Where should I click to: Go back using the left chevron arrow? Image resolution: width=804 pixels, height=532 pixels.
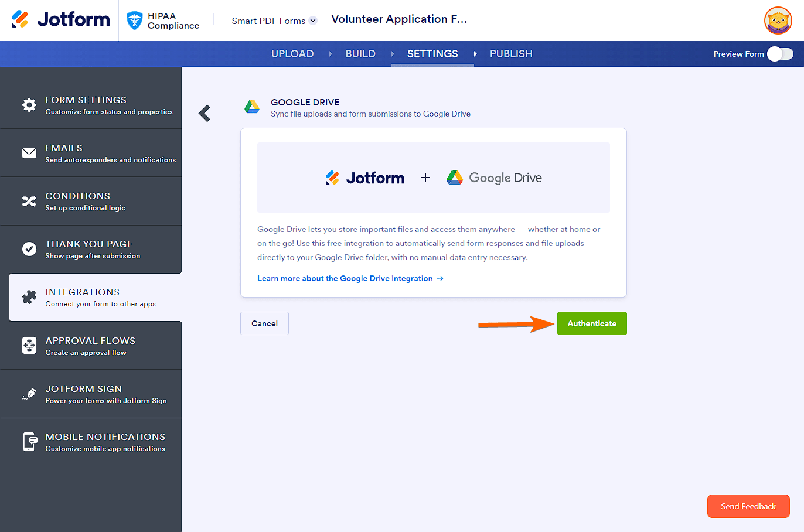(x=205, y=113)
